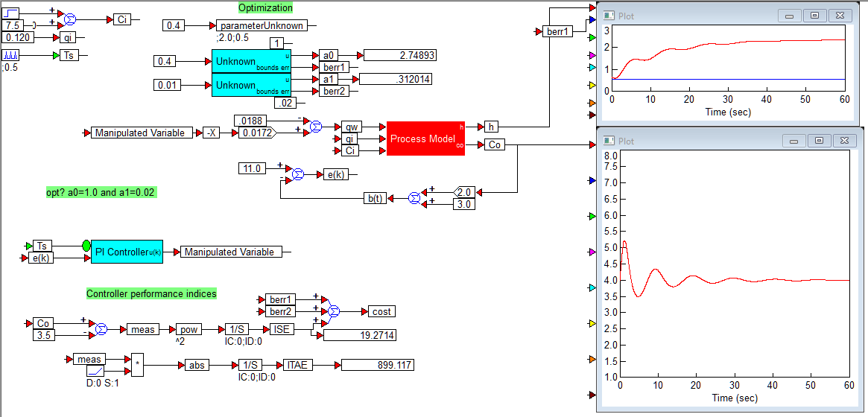Select the parameterUnknown block
Screen dimensions: 868x417
tap(262, 25)
